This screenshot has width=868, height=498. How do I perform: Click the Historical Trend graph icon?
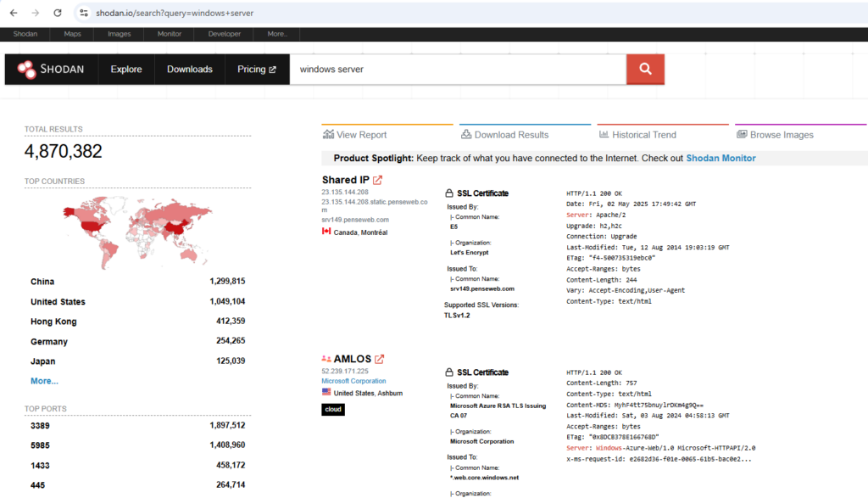click(x=604, y=134)
